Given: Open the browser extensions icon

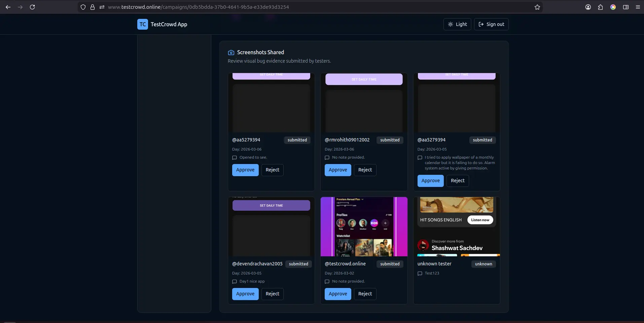Looking at the screenshot, I should click(x=600, y=7).
